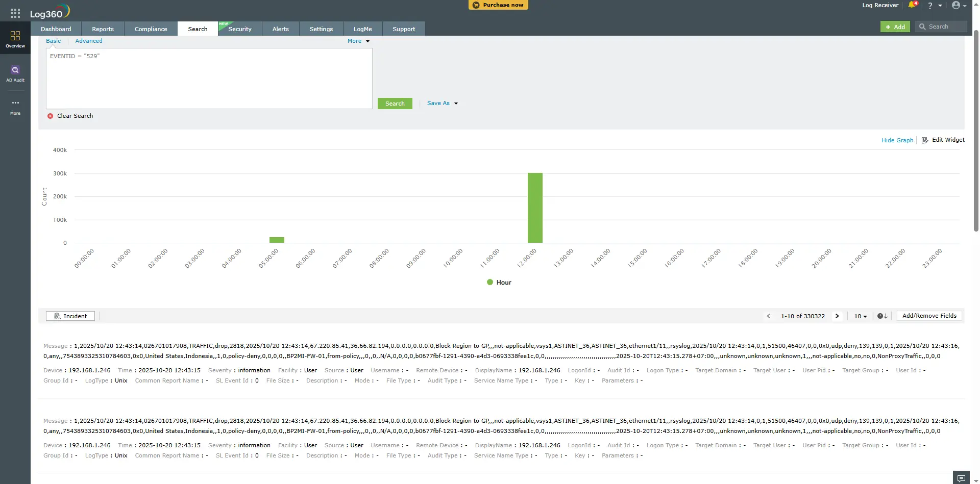
Task: Click the 400k y-axis label
Action: pos(60,150)
